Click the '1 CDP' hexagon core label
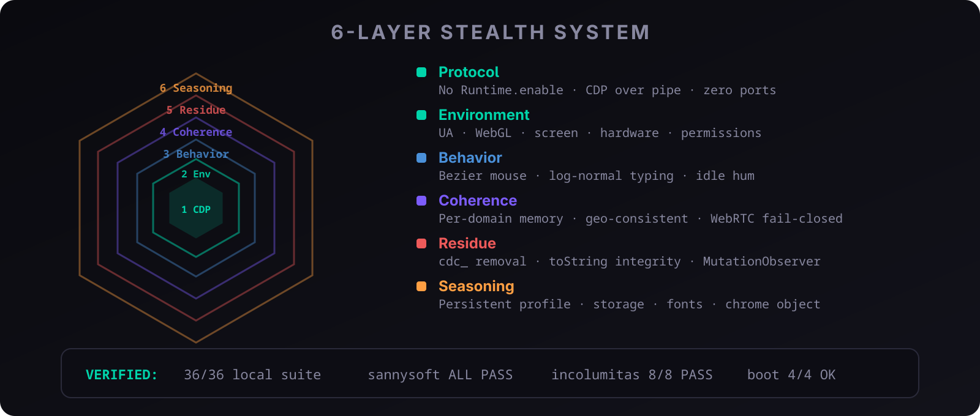The image size is (980, 416). pos(196,209)
